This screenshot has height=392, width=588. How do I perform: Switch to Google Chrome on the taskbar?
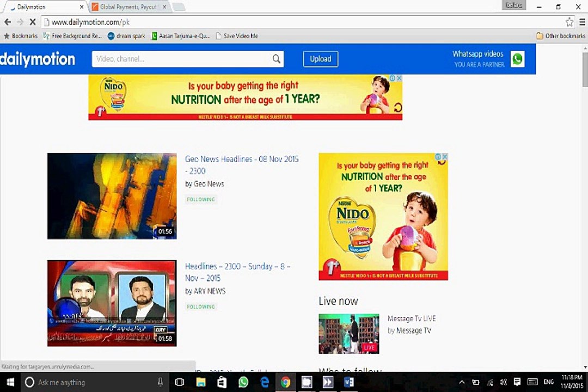coord(286,382)
